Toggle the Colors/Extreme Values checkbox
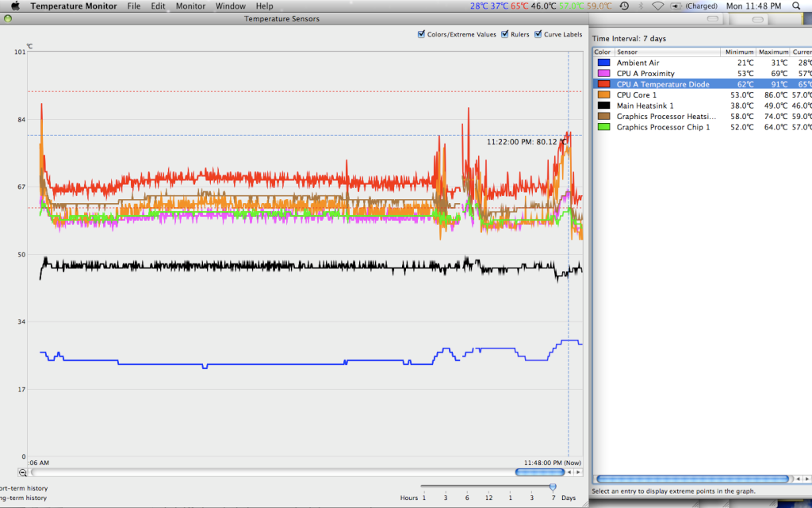 (421, 34)
